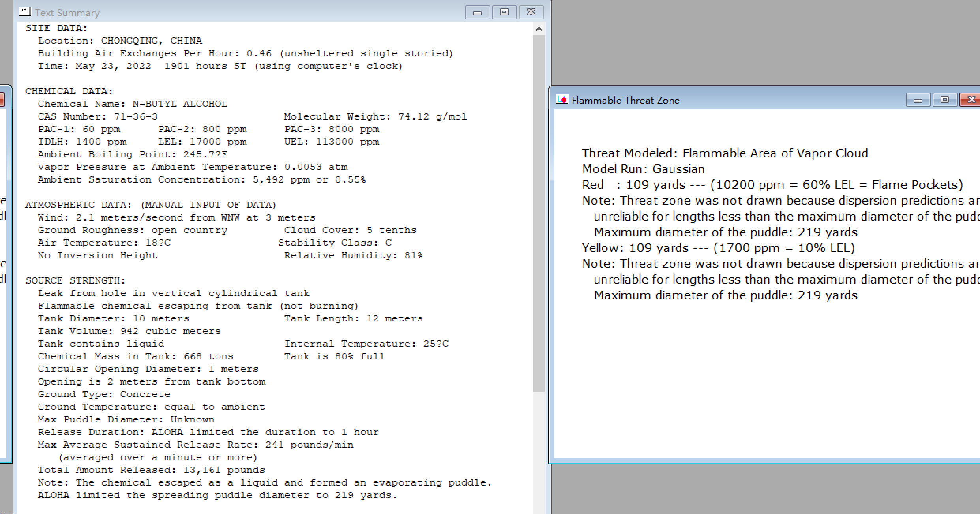The width and height of the screenshot is (980, 514).
Task: Close the Text Summary window
Action: [x=531, y=13]
